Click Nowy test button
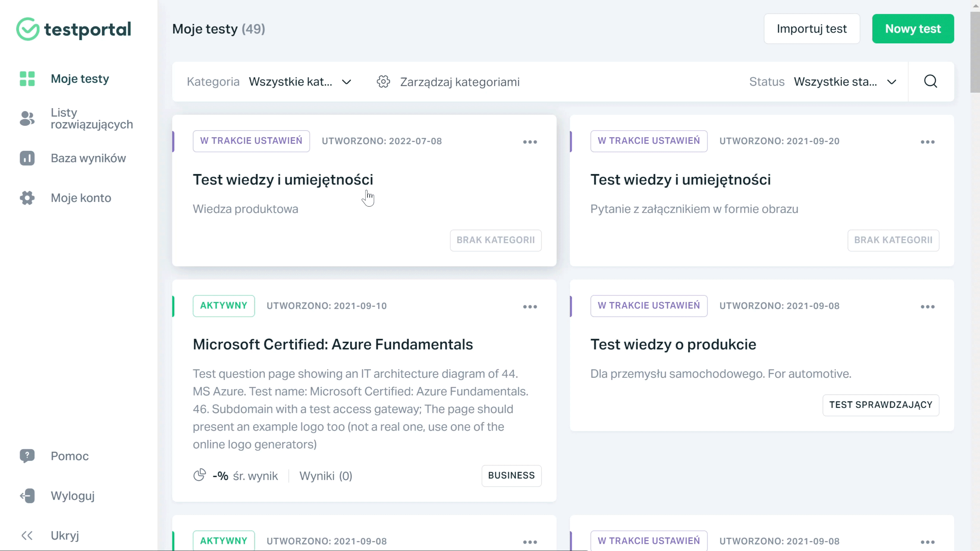Image resolution: width=980 pixels, height=551 pixels. (x=913, y=29)
